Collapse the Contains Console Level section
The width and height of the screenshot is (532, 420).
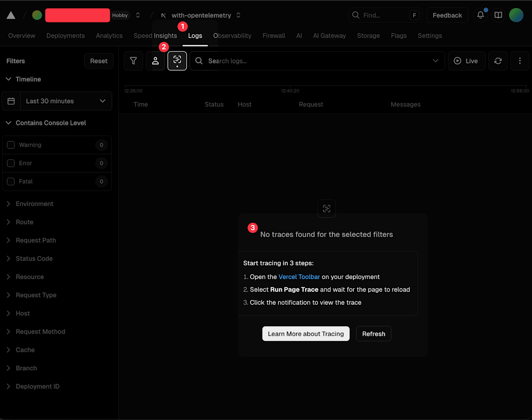point(46,123)
